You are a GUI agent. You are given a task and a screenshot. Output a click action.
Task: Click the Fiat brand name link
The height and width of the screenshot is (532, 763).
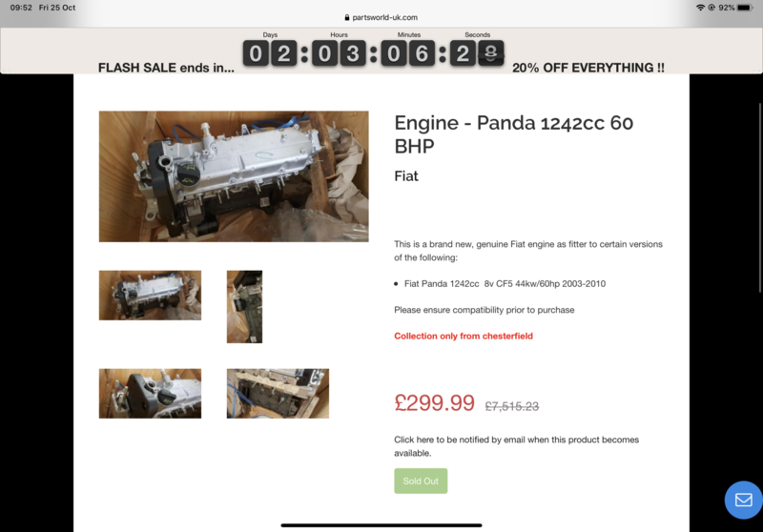(x=406, y=176)
